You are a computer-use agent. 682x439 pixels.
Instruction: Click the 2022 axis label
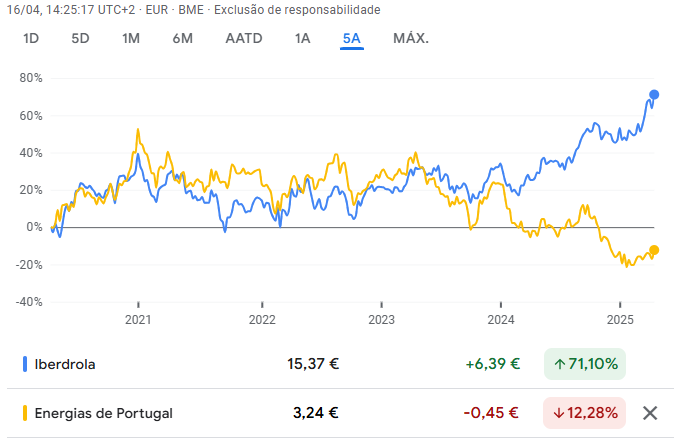[262, 320]
